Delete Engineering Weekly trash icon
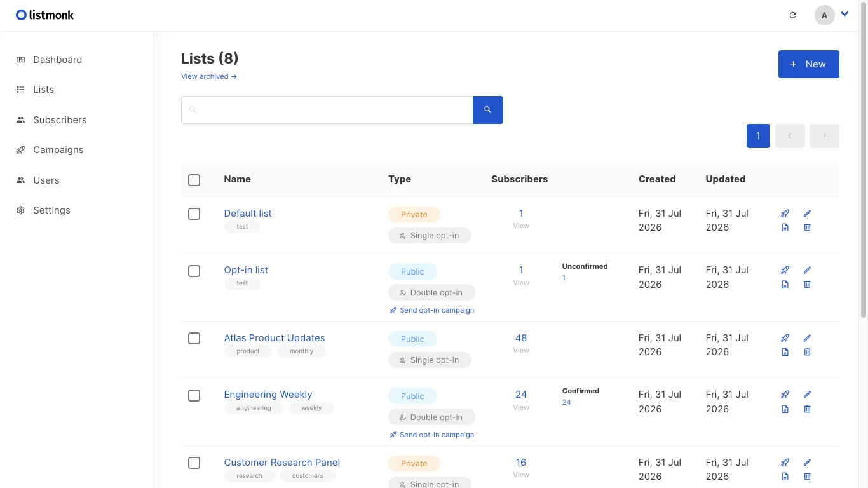This screenshot has height=488, width=868. [807, 409]
